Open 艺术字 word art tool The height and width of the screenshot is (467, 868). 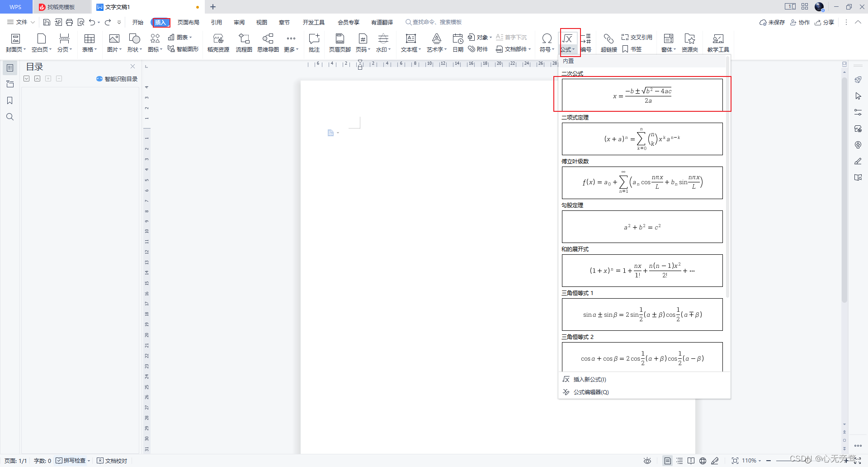(437, 43)
